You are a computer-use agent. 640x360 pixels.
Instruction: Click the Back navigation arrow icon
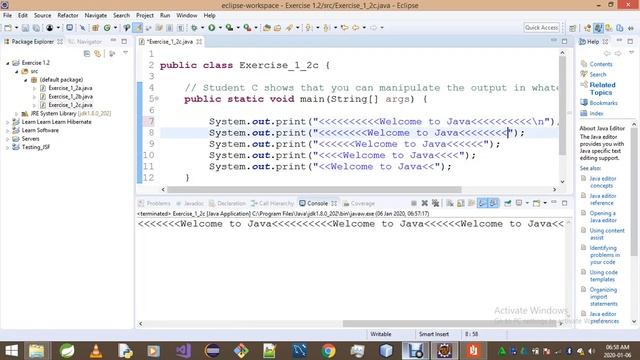(x=356, y=28)
